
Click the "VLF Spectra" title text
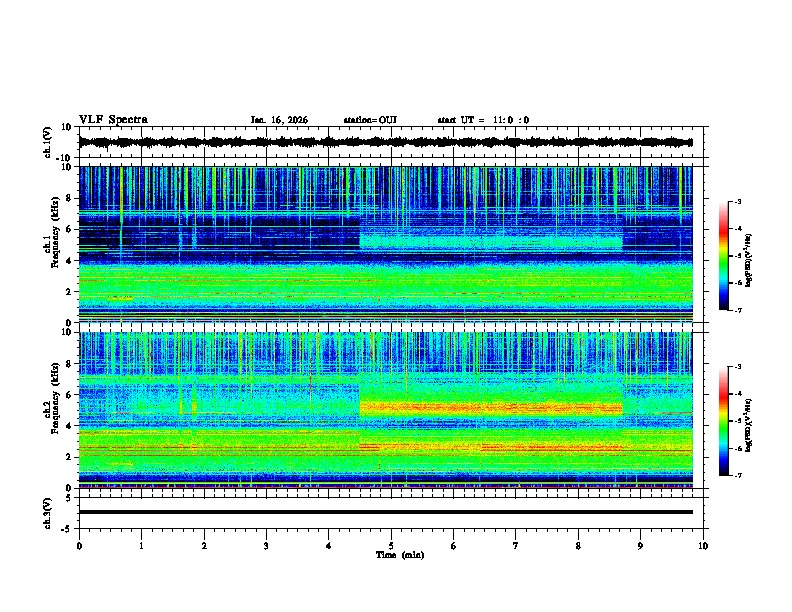click(x=113, y=120)
